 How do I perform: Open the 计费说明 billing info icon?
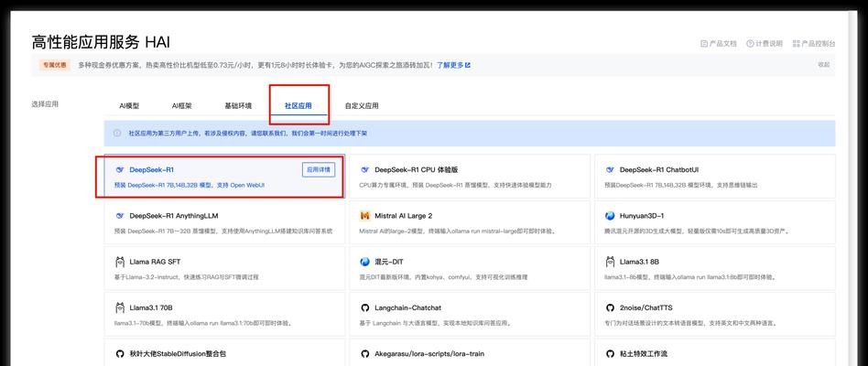(x=750, y=44)
